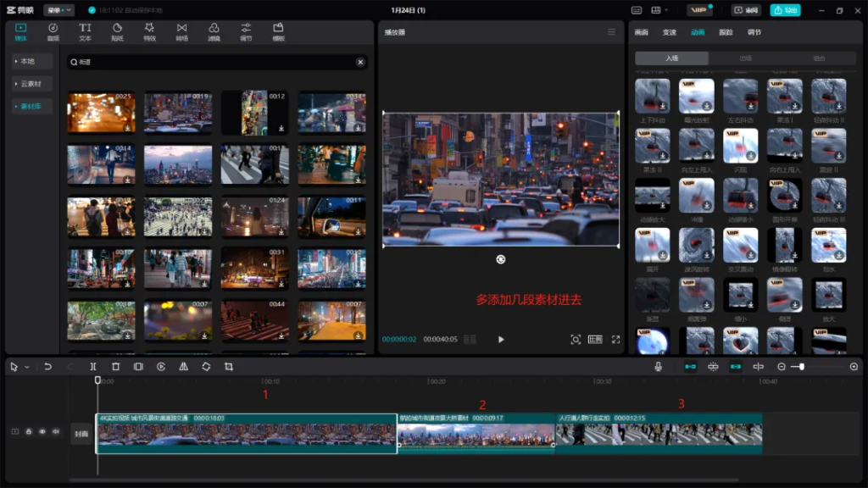Open the 贴纸 stickers tab
The height and width of the screenshot is (488, 868).
117,32
